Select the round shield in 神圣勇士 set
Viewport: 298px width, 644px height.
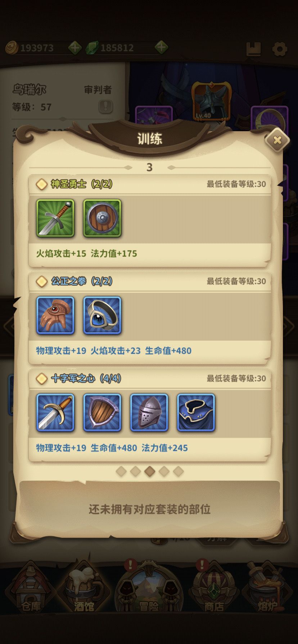coord(102,218)
